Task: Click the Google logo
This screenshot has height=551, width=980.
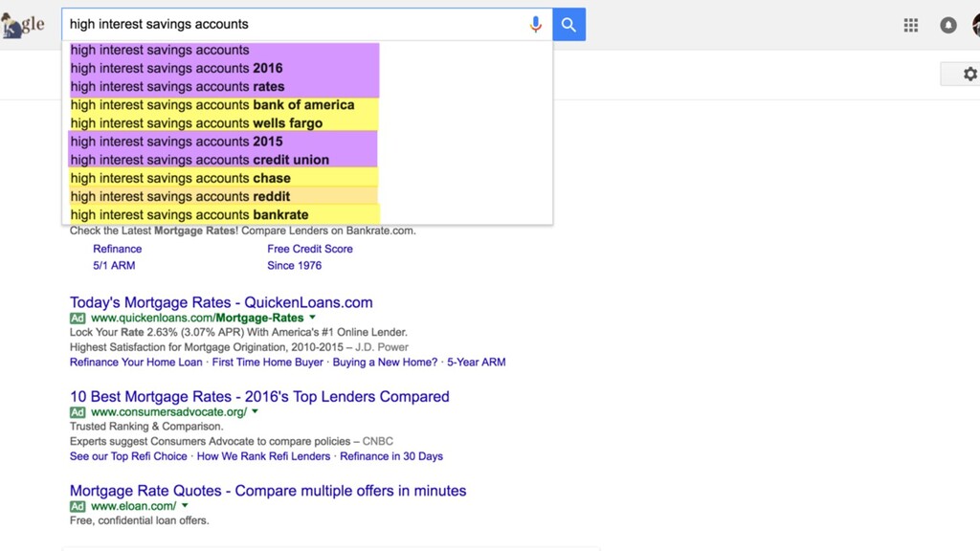Action: click(x=23, y=26)
